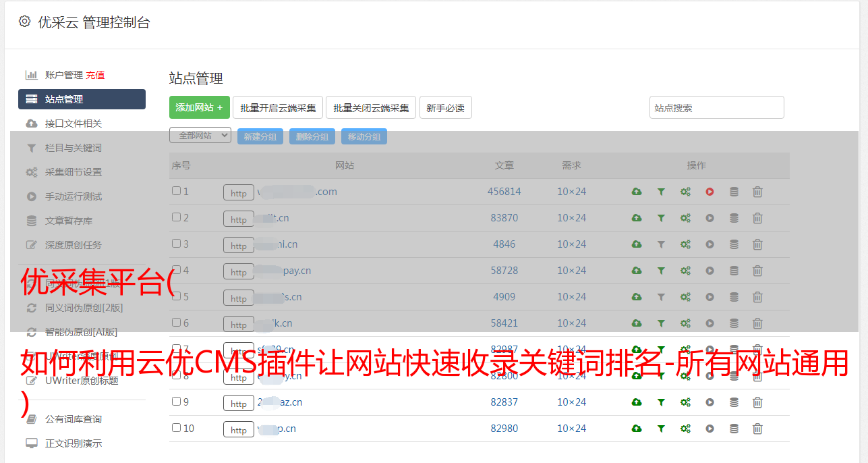868x463 pixels.
Task: Click the gears icon in the 58421 row
Action: (x=685, y=323)
